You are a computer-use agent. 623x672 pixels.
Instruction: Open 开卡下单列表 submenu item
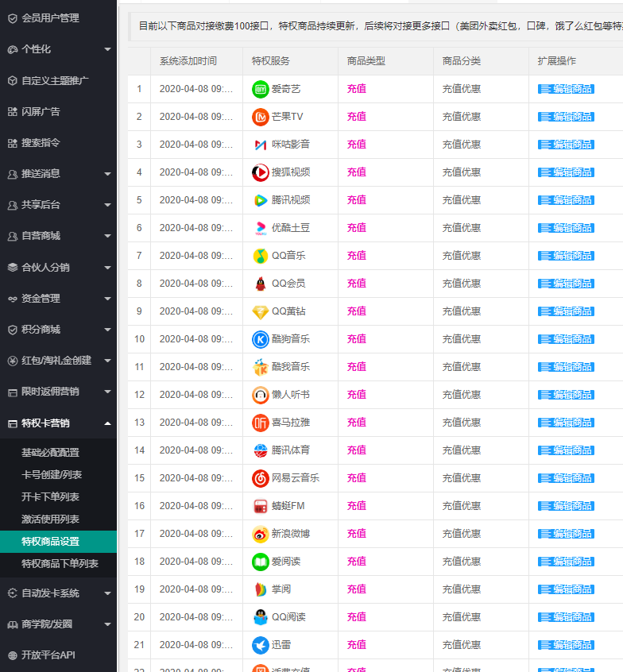[x=50, y=497]
